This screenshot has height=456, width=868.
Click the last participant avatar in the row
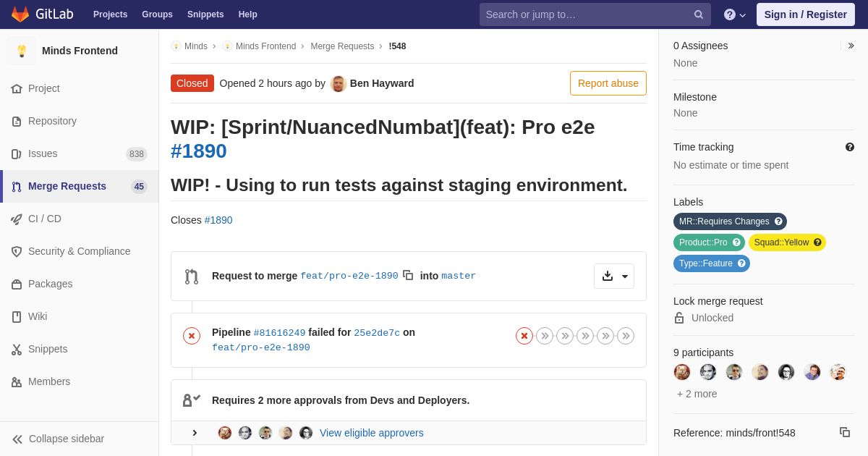(838, 372)
